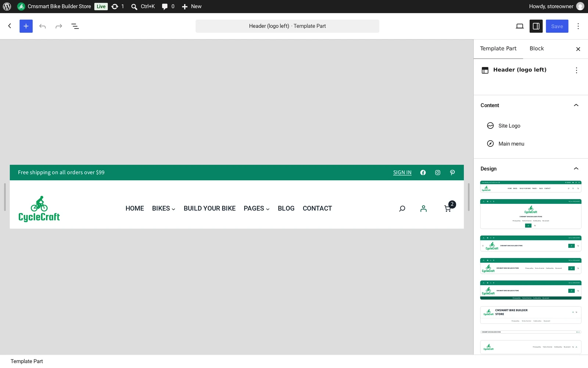Click the Facebook icon in top bar
588x368 pixels.
[x=423, y=173]
